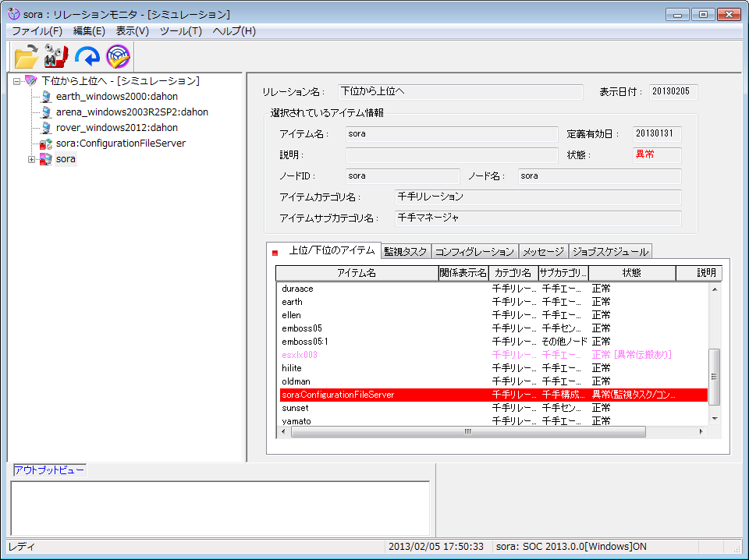Select the hilite row in the list
The image size is (749, 560).
[x=493, y=369]
